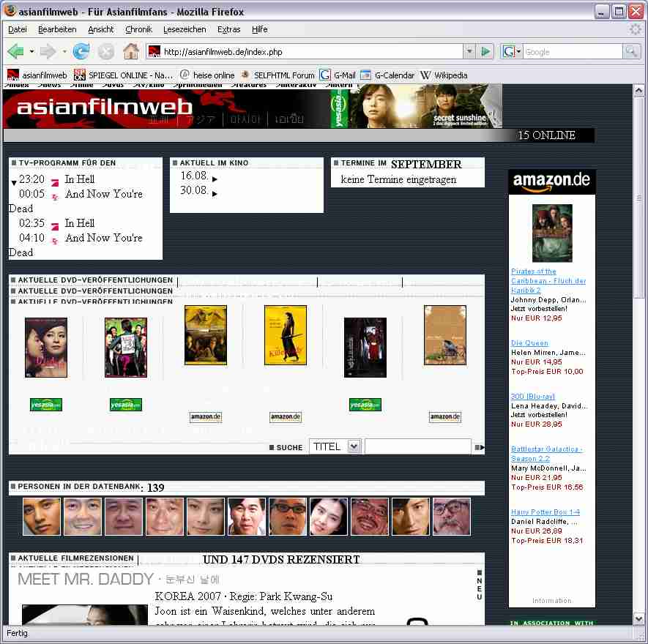Screen dimensions: 648x644
Task: Click the vertical page scrollbar
Action: (x=638, y=366)
